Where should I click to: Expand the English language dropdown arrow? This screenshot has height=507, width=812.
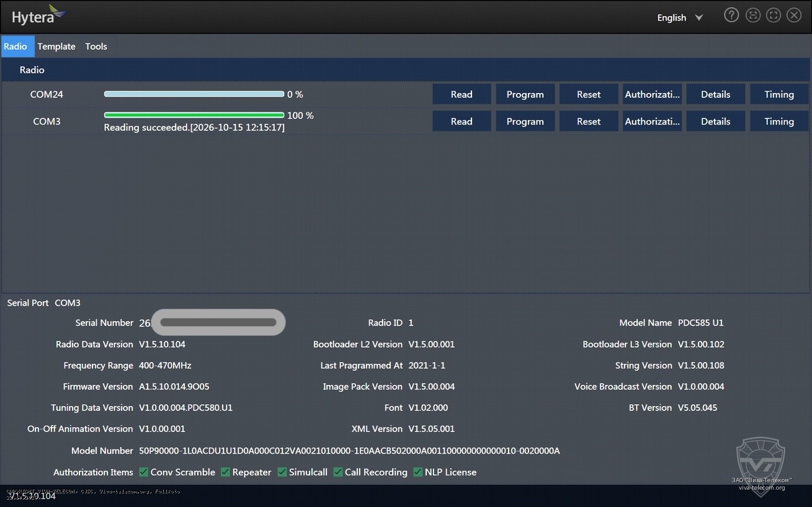point(699,18)
